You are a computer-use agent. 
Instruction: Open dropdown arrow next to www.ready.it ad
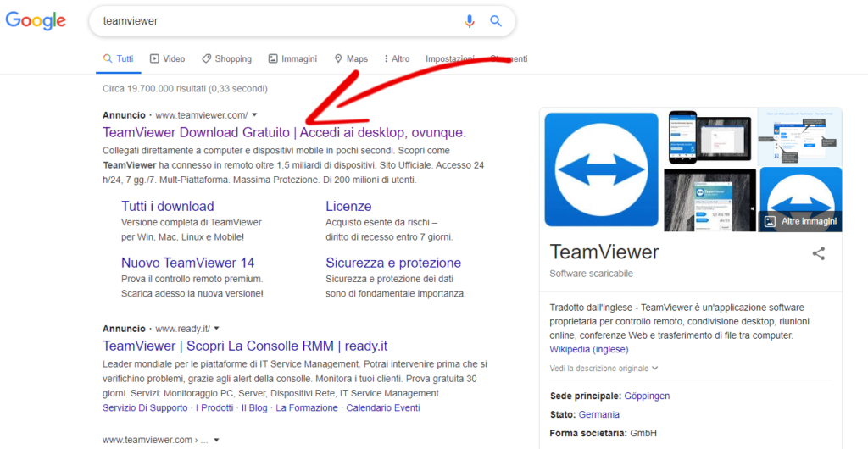tap(217, 328)
